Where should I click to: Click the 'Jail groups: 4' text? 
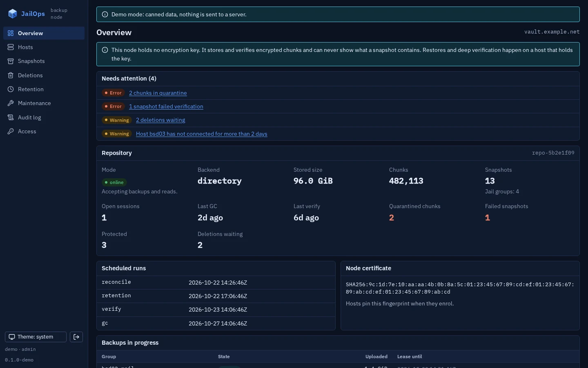pyautogui.click(x=502, y=191)
